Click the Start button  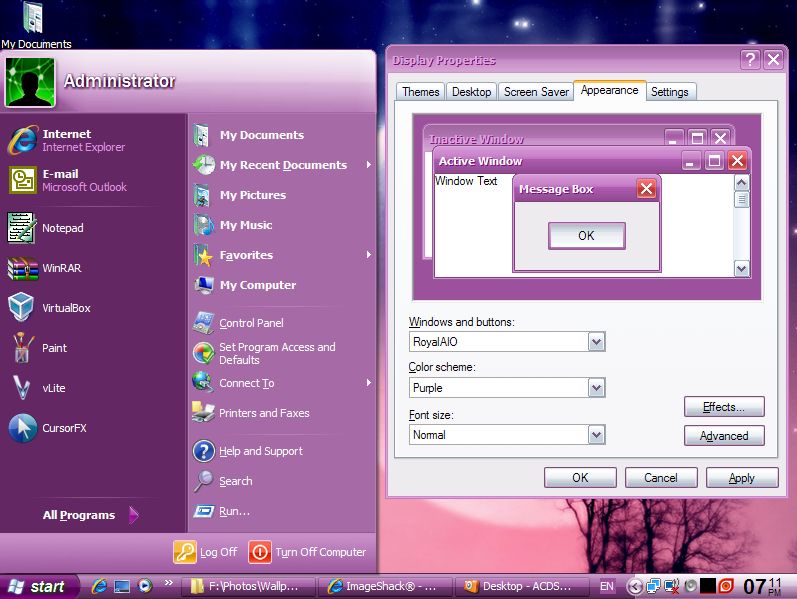click(40, 587)
